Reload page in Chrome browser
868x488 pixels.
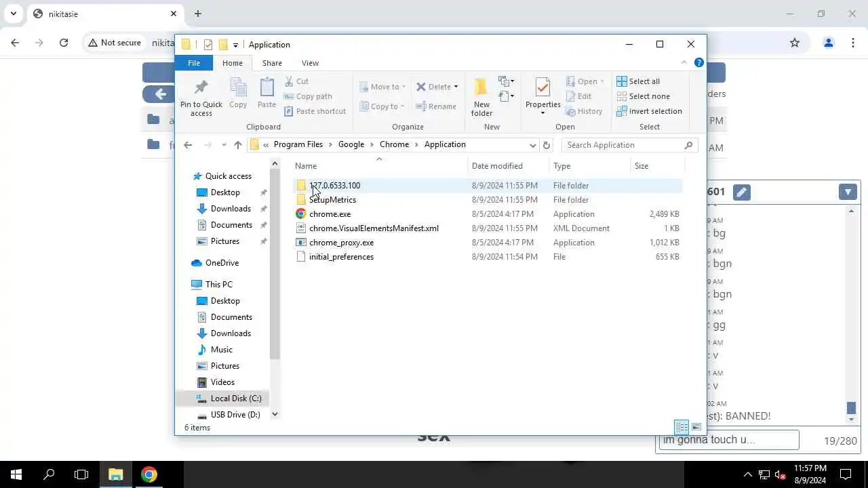[x=64, y=43]
